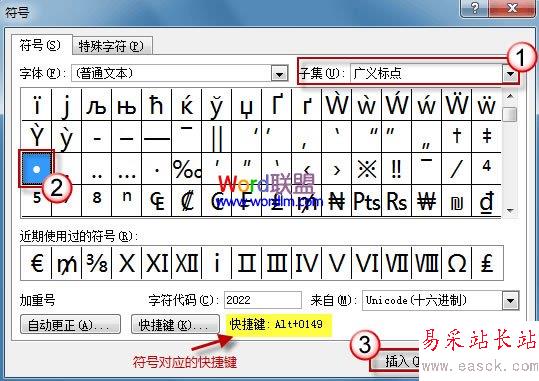Select the won ₩ currency symbol

426,201
